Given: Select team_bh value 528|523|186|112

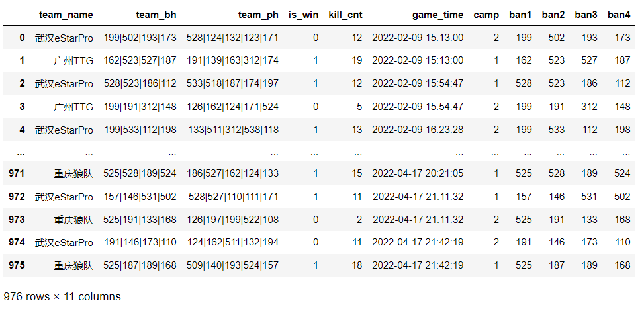Looking at the screenshot, I should pos(140,83).
